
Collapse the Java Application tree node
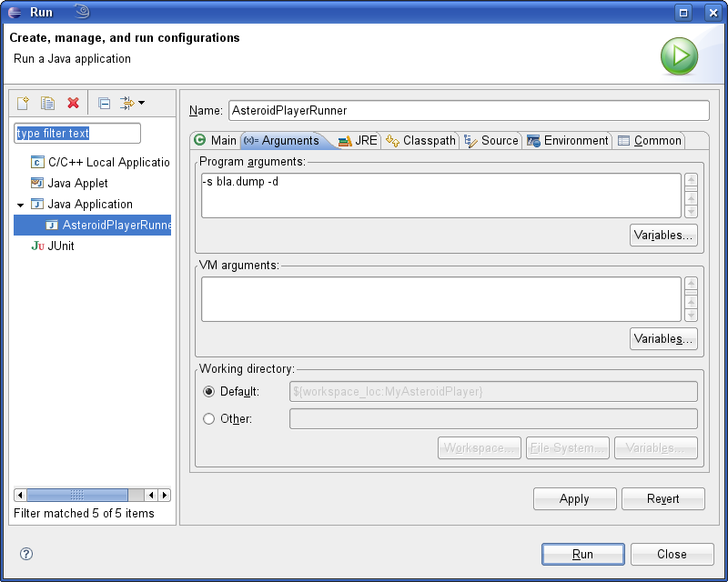click(20, 204)
